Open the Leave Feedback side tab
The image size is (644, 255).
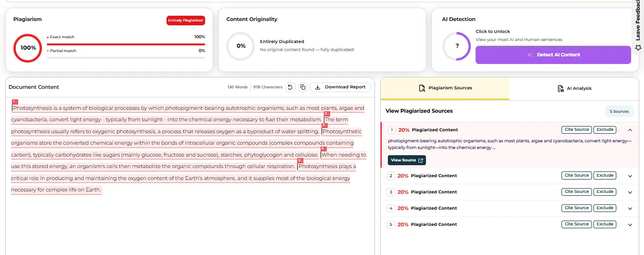click(x=638, y=26)
